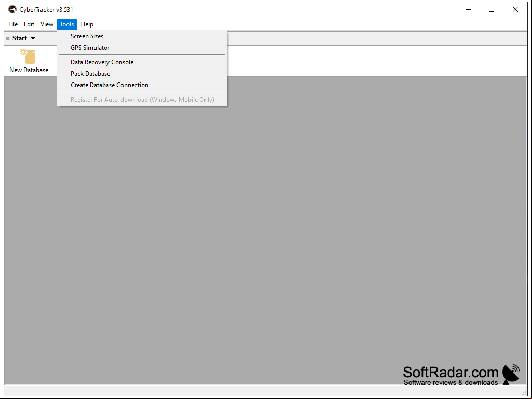
Task: Expand the Start dropdown arrow
Action: point(33,38)
